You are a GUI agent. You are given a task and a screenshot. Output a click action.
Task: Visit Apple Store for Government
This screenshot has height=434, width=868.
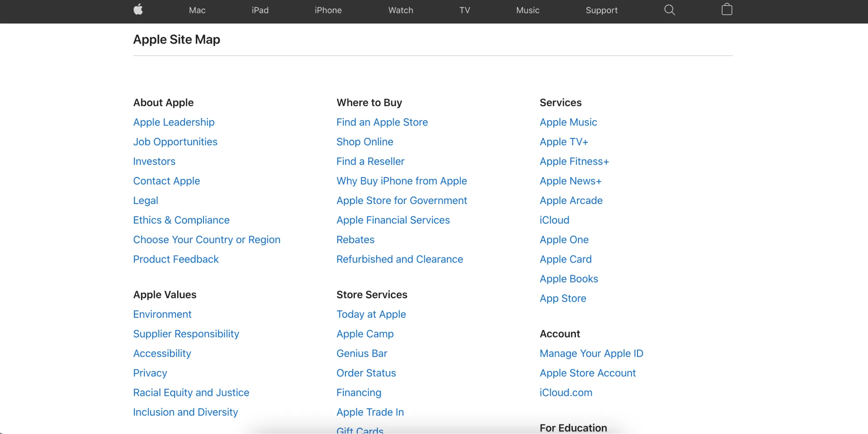(x=401, y=201)
